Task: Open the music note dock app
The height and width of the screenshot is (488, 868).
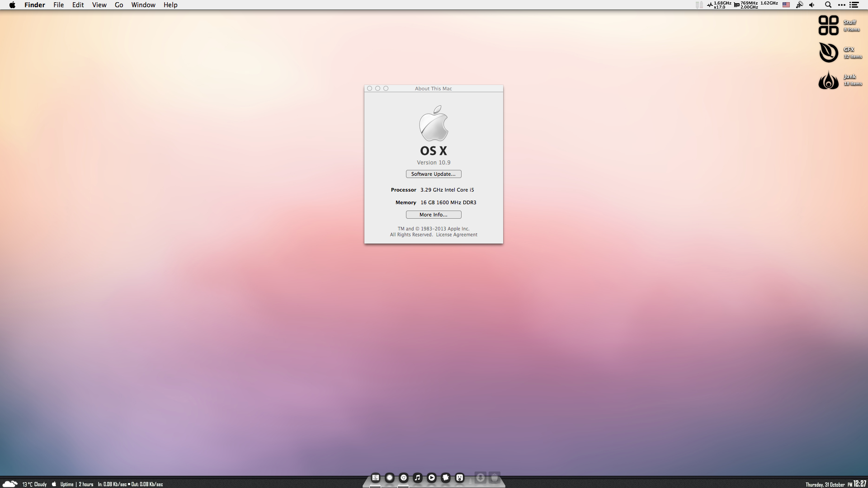Action: pyautogui.click(x=418, y=478)
